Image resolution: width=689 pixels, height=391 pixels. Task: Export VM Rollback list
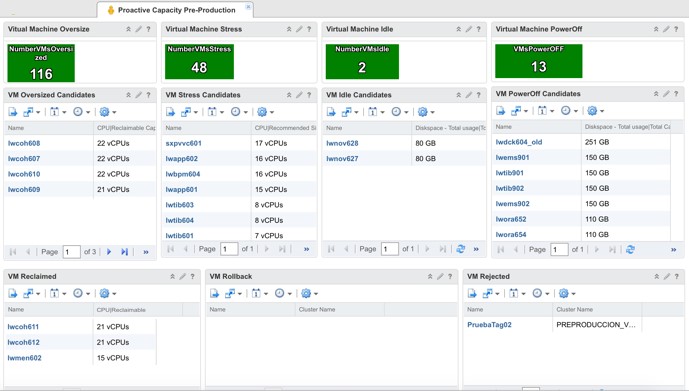tap(214, 293)
